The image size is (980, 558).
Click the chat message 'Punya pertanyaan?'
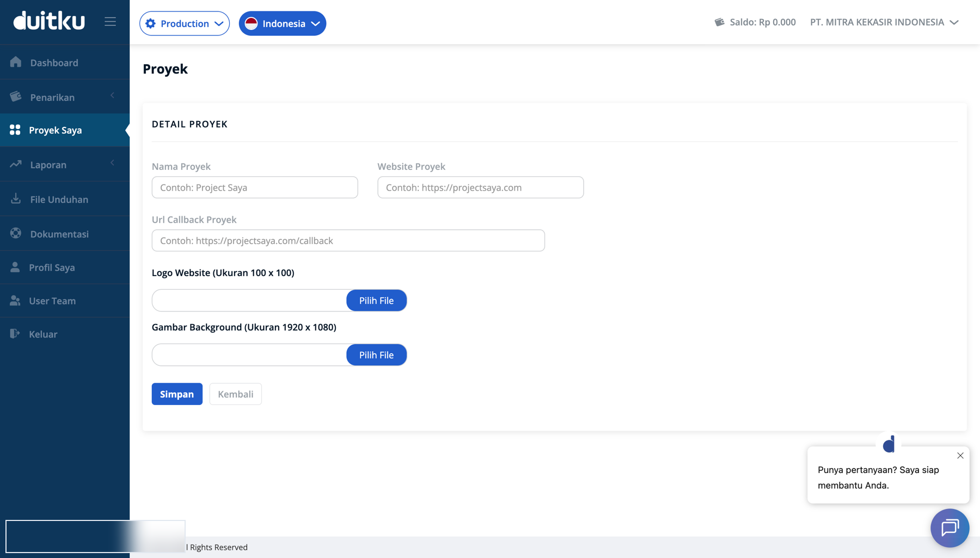[x=878, y=477]
